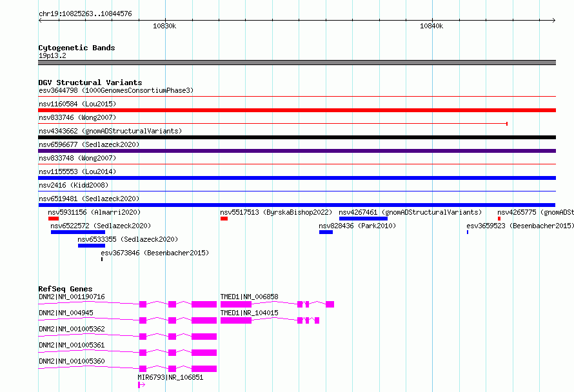Open gene DNM2|NM_004945 label

click(66, 313)
